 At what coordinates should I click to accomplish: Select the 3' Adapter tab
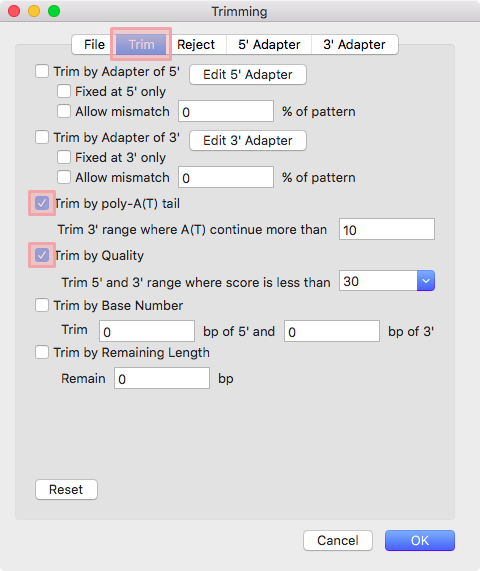tap(354, 44)
